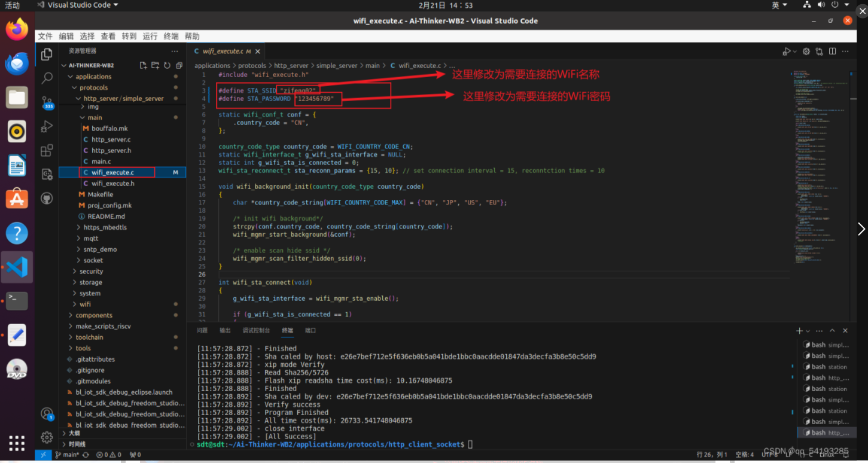
Task: Switch to the 端口 panel tab
Action: pos(310,331)
